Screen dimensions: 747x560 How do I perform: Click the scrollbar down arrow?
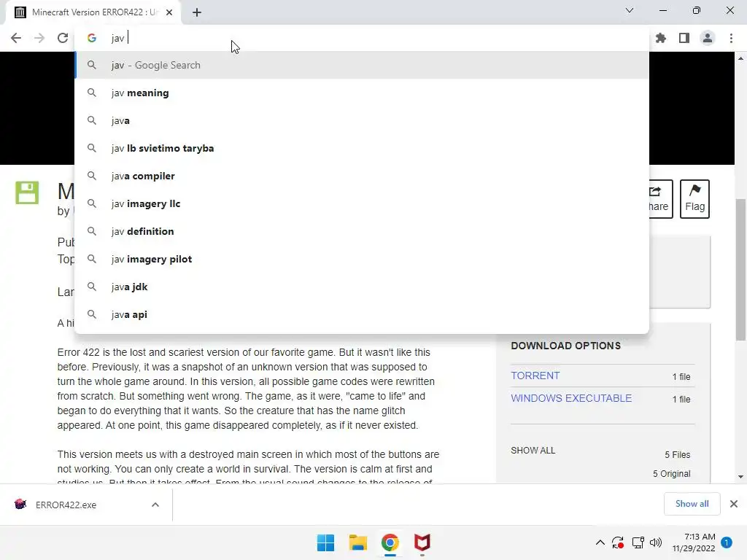(740, 477)
